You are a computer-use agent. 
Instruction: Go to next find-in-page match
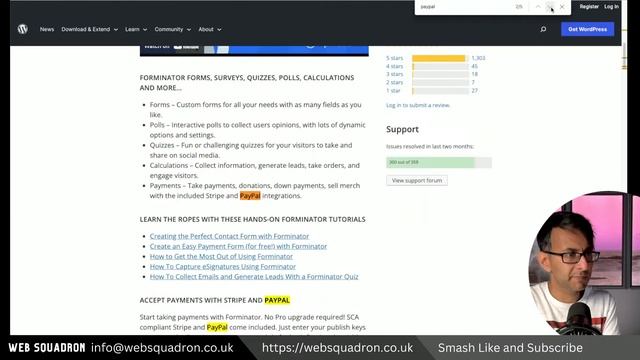point(550,7)
